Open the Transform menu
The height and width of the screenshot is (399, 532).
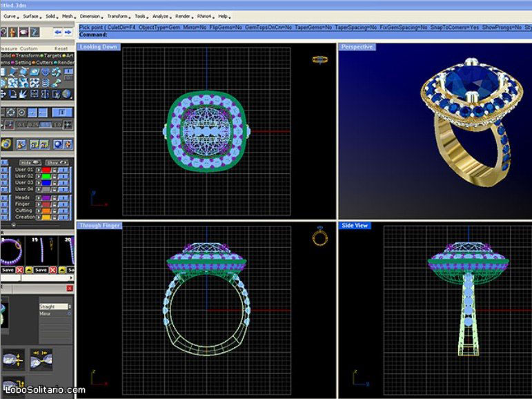[116, 15]
